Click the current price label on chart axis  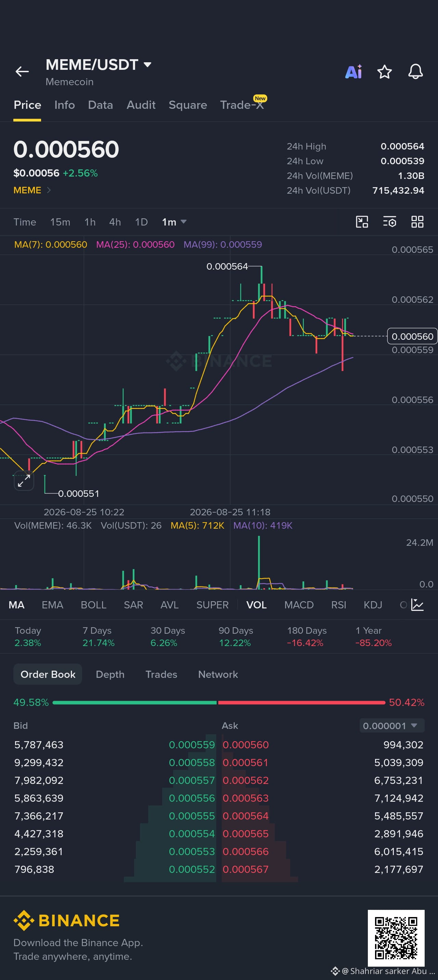click(x=412, y=336)
